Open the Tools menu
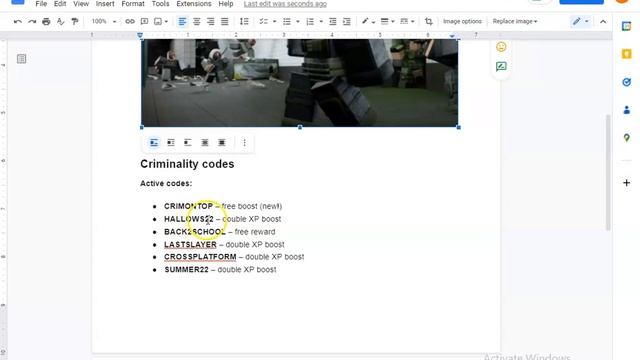The height and width of the screenshot is (360, 640). pyautogui.click(x=160, y=4)
